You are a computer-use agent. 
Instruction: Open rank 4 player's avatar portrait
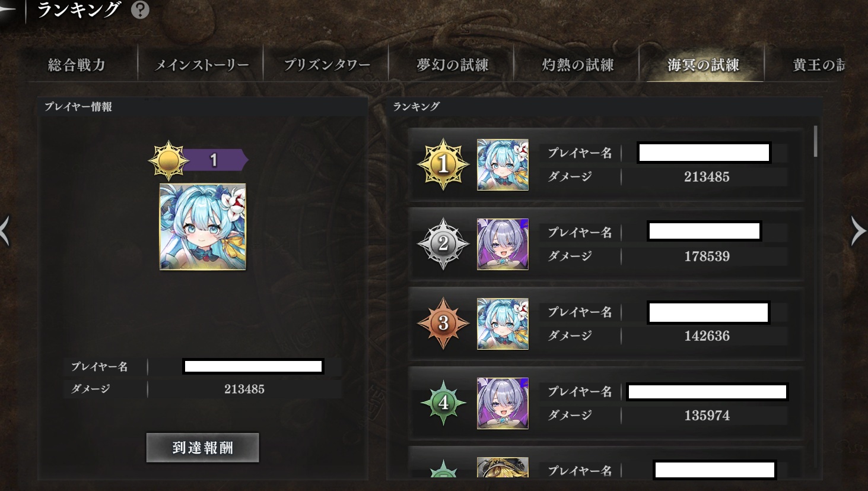tap(503, 403)
